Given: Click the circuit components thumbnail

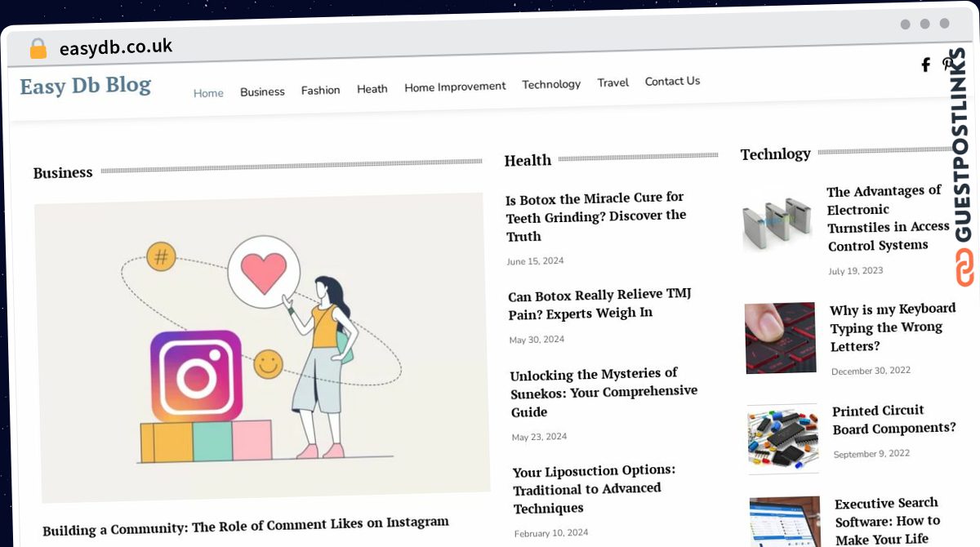Looking at the screenshot, I should (783, 439).
